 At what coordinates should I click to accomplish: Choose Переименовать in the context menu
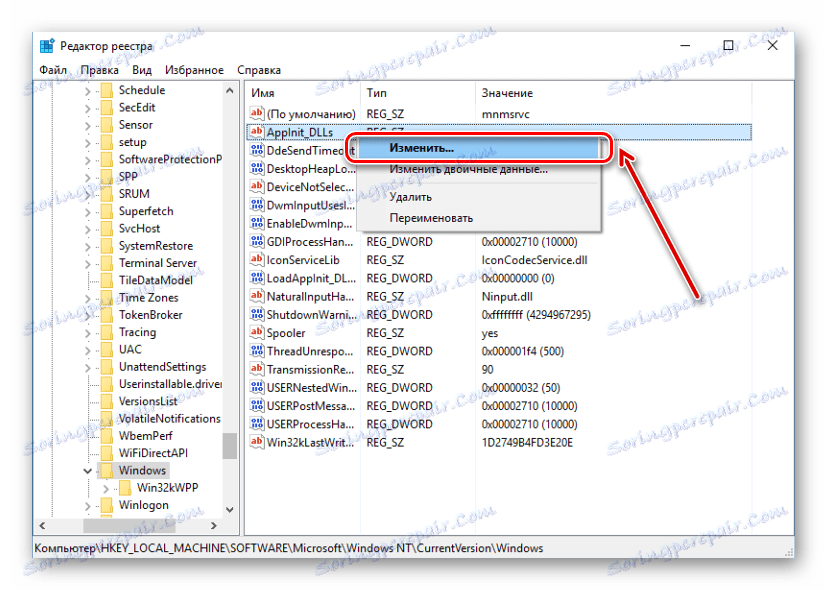[479, 218]
